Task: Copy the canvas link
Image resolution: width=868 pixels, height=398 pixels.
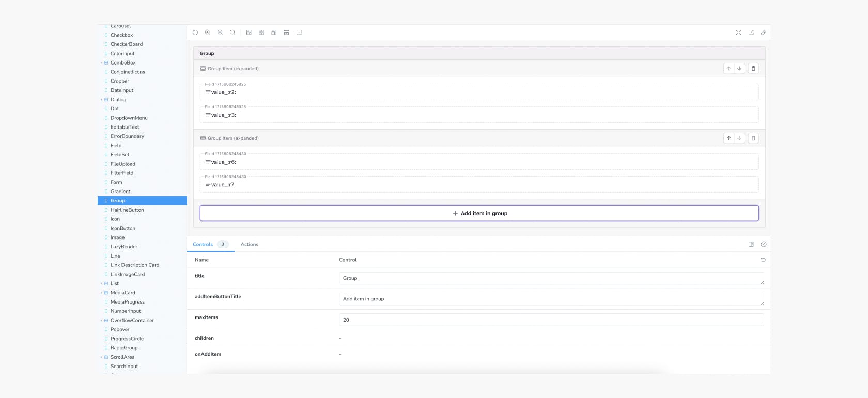Action: [x=764, y=33]
